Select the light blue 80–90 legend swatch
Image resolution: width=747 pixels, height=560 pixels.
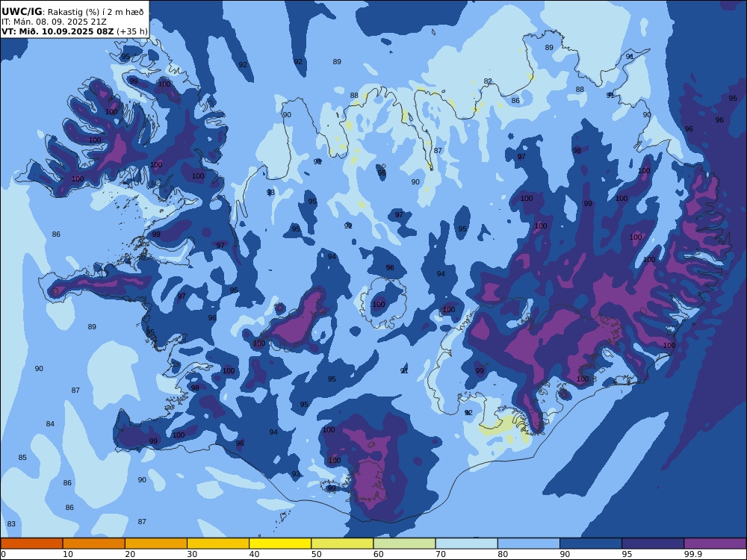[x=529, y=544]
